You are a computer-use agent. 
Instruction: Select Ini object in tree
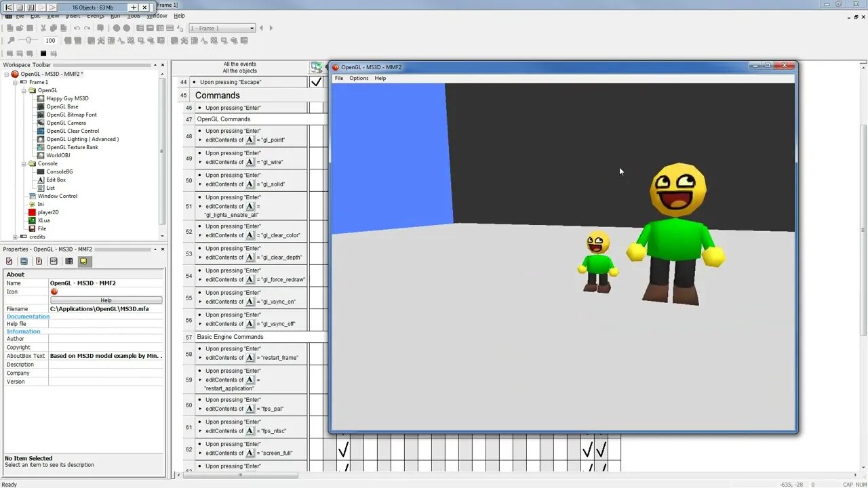point(40,204)
